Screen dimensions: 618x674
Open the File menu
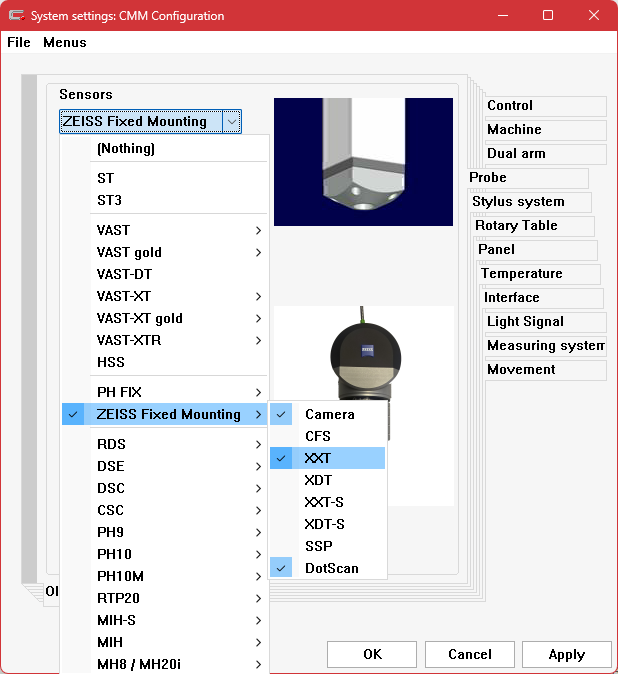(19, 43)
